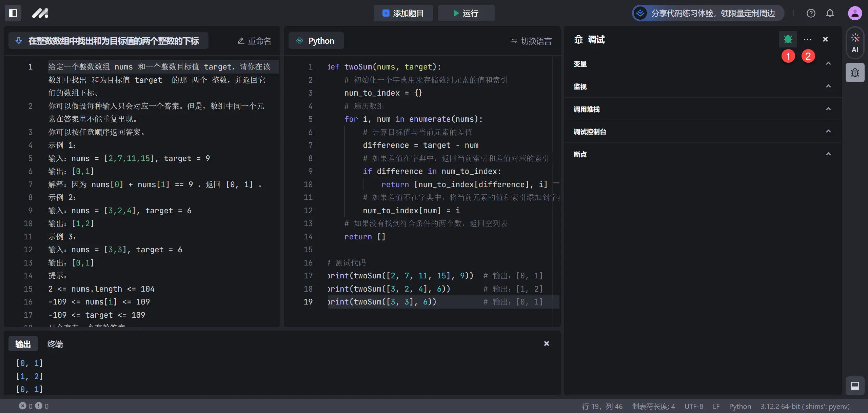Click the Python logo icon in language tab
This screenshot has width=868, height=413.
pos(299,41)
